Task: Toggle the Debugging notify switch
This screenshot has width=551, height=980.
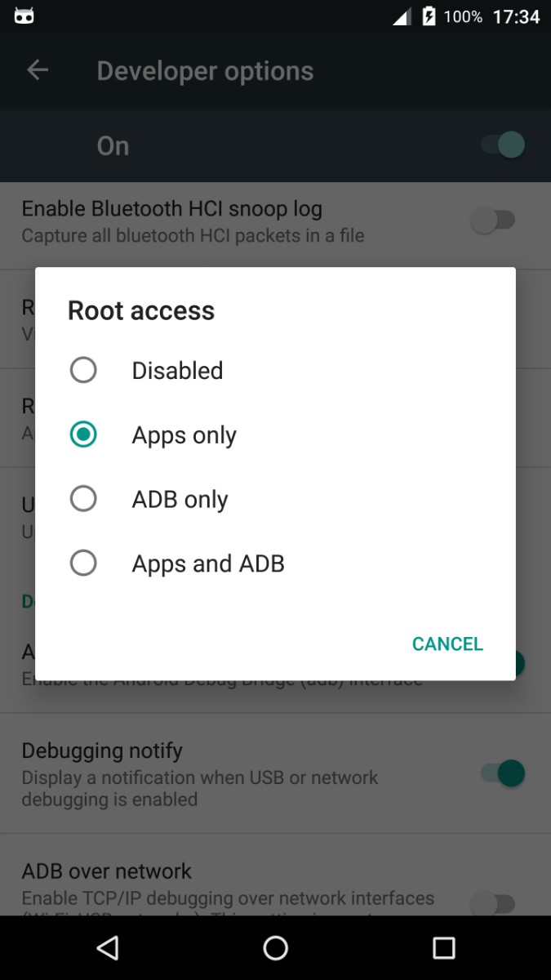Action: [x=501, y=773]
